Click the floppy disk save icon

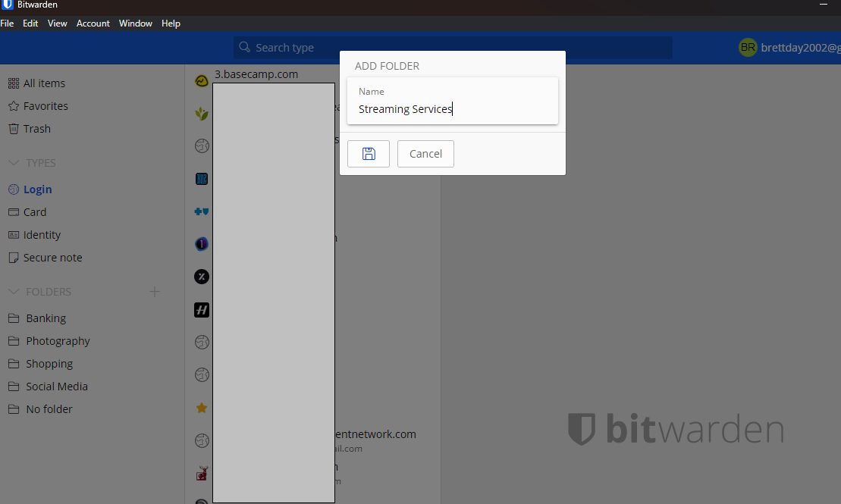point(368,153)
